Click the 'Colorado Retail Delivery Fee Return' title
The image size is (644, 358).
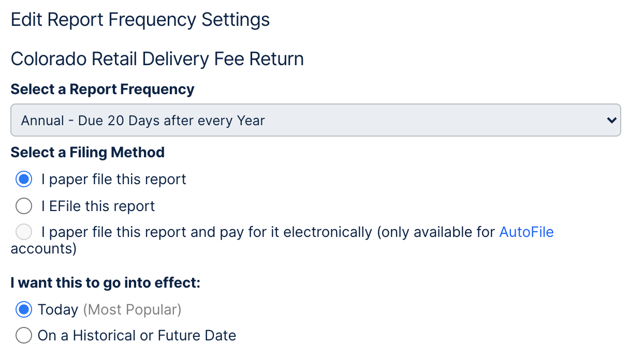pos(157,59)
